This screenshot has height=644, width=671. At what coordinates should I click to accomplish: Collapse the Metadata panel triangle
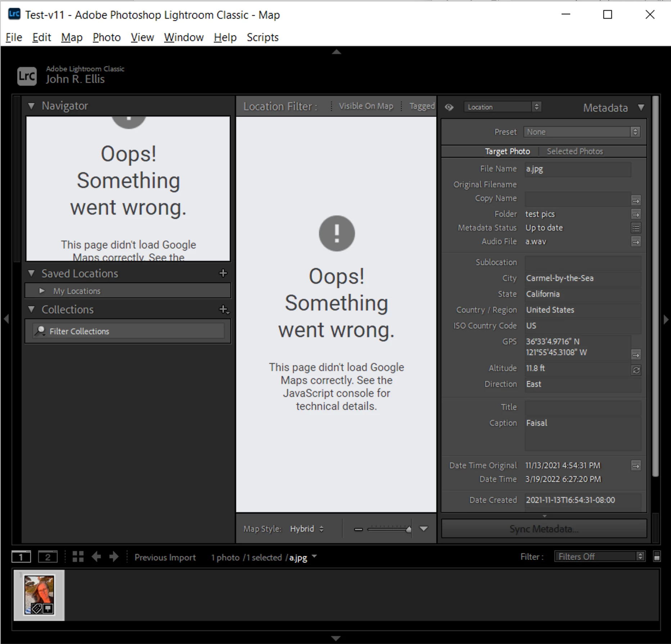coord(641,107)
